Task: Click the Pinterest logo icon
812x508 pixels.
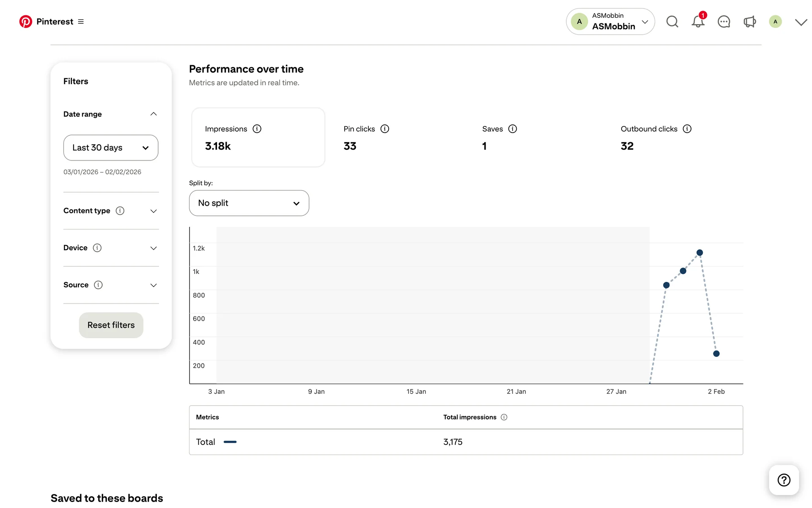Action: click(25, 22)
